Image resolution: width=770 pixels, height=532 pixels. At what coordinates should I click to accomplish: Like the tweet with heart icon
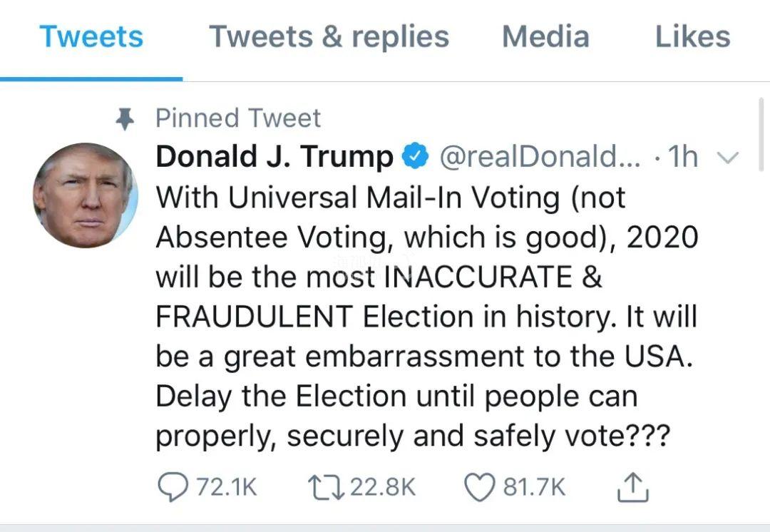(479, 487)
